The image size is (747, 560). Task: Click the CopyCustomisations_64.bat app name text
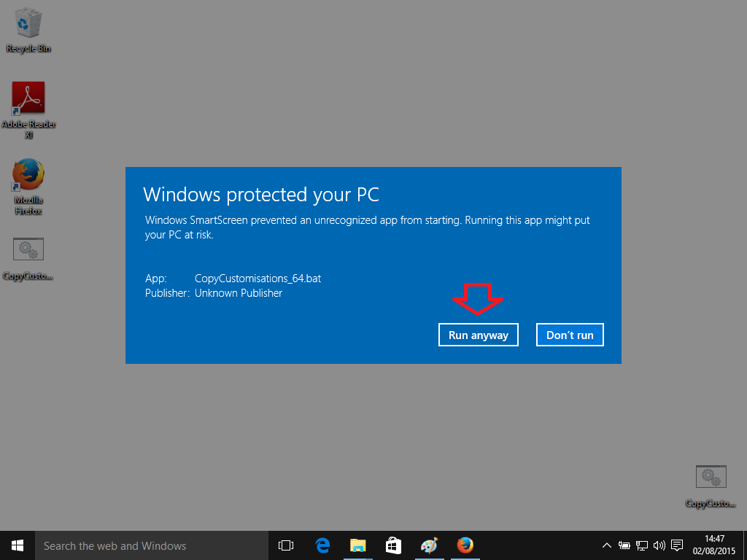[x=258, y=279]
